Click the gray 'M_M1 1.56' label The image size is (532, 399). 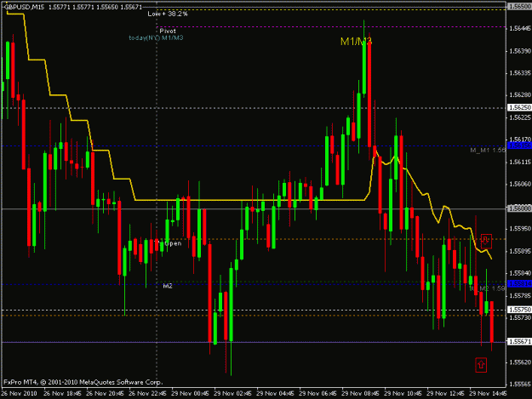(x=488, y=150)
